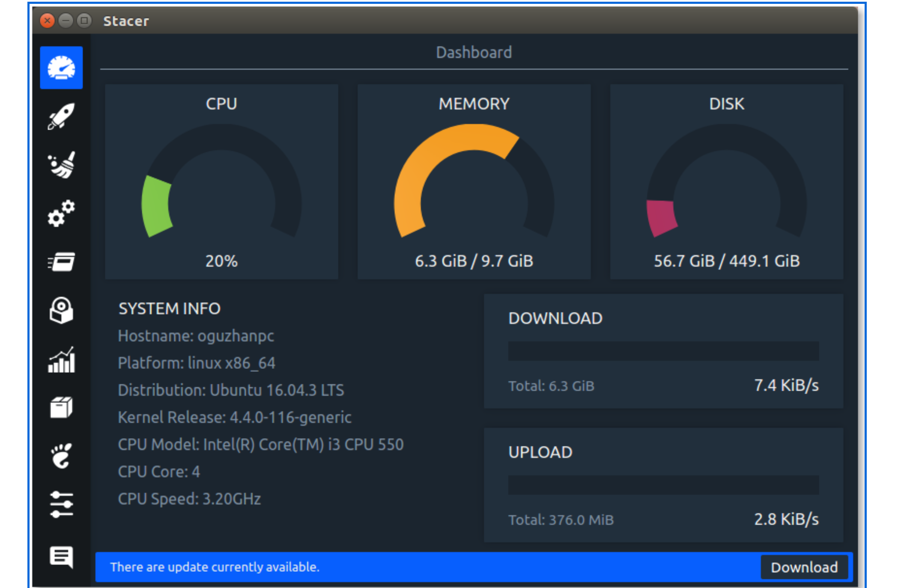Viewport: 910px width, 588px height.
Task: Open Processes window-list icon
Action: [x=61, y=261]
